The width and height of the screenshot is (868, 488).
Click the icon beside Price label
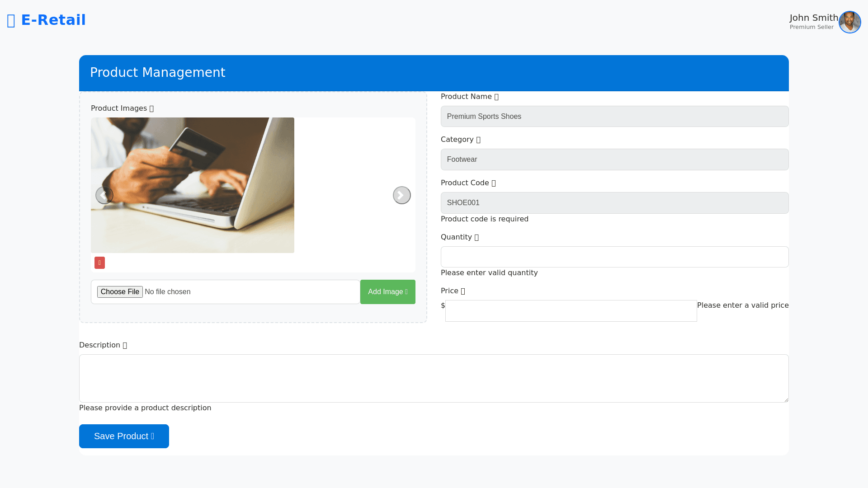(x=463, y=291)
